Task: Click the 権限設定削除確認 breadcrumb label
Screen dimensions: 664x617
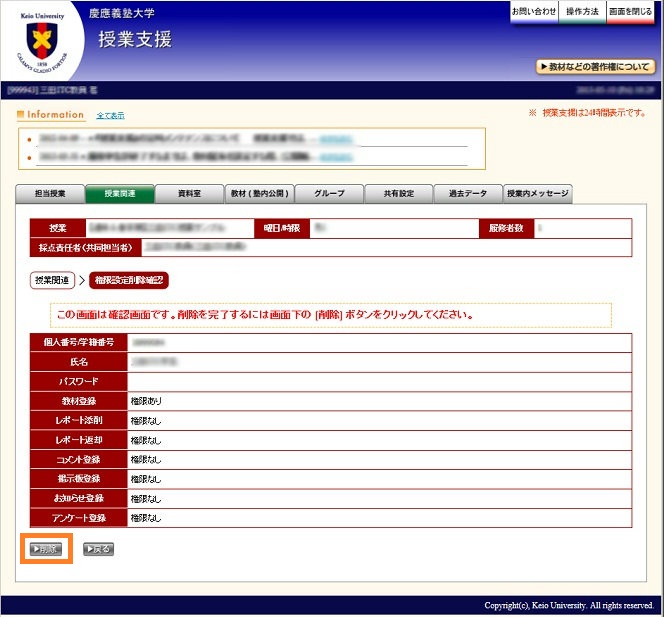Action: tap(129, 280)
